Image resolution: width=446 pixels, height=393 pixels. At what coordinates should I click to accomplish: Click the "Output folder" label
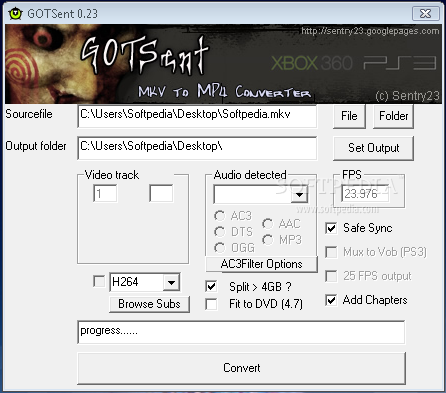click(x=36, y=146)
